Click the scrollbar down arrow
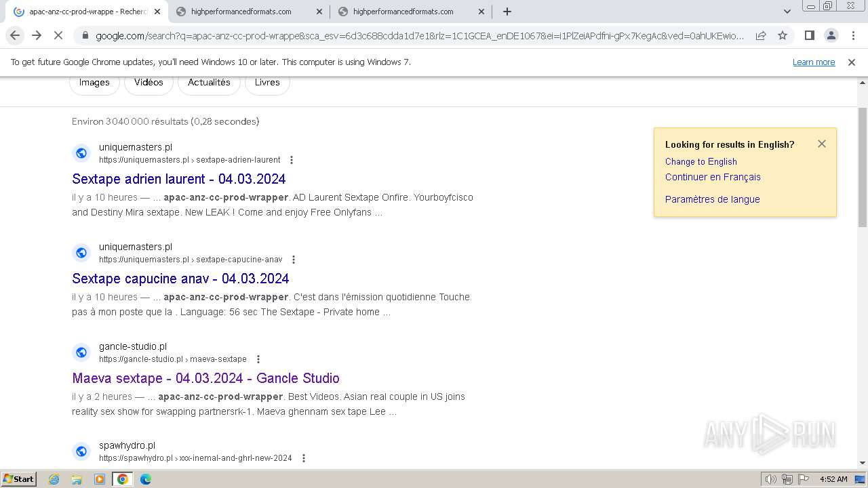This screenshot has height=488, width=868. 863,464
